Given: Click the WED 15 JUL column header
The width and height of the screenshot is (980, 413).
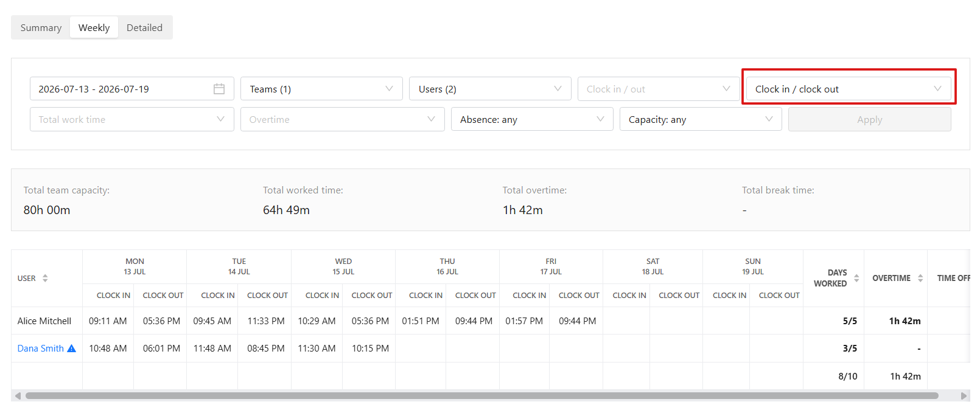Looking at the screenshot, I should tap(343, 266).
